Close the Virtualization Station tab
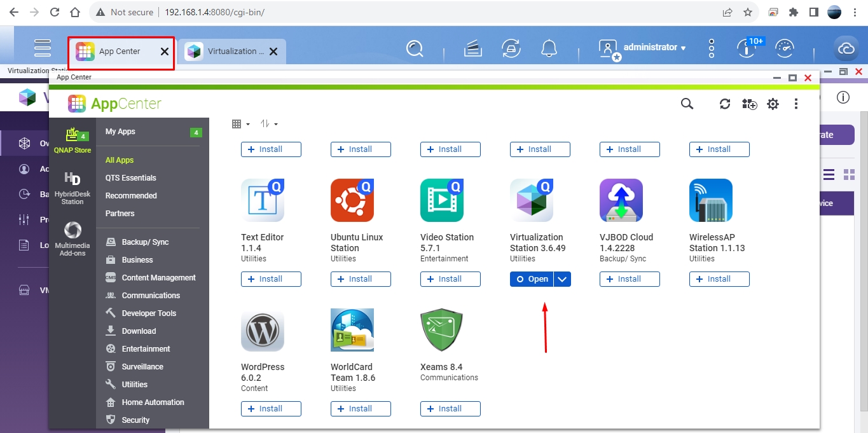Viewport: 868px width, 433px height. click(x=273, y=52)
